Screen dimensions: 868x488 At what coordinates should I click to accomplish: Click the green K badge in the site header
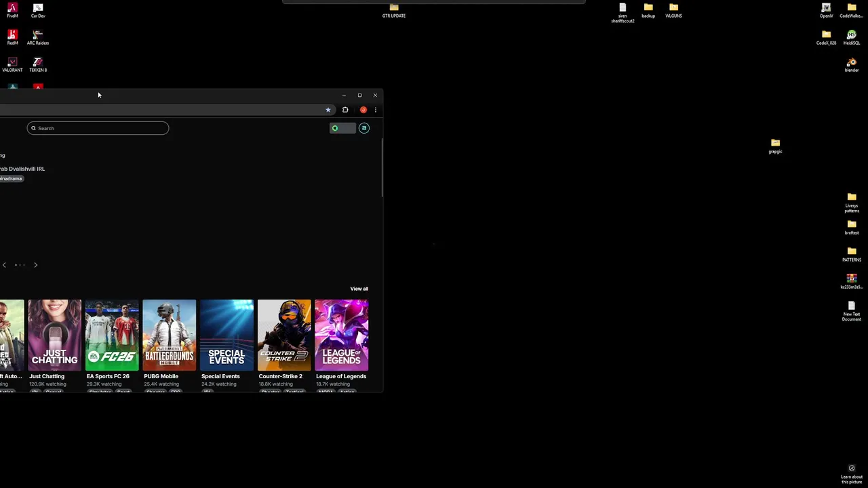coord(335,128)
